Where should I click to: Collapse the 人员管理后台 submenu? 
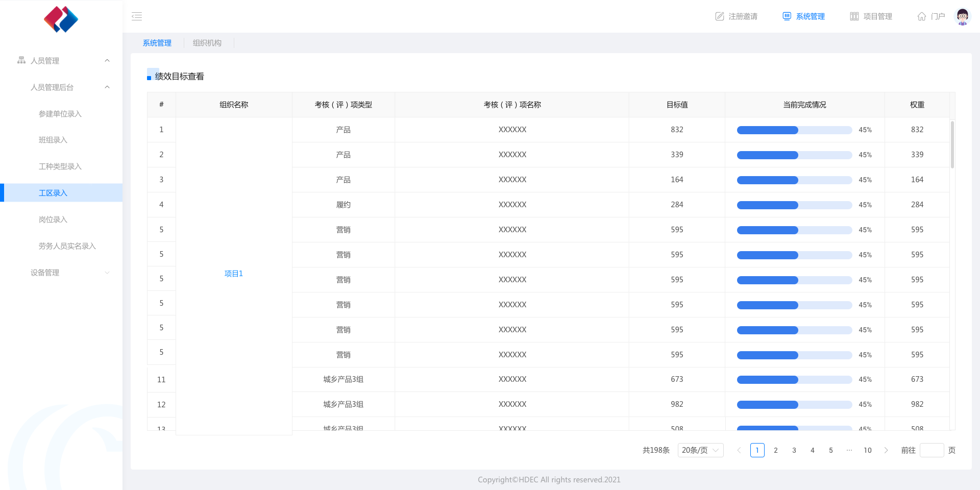click(107, 87)
